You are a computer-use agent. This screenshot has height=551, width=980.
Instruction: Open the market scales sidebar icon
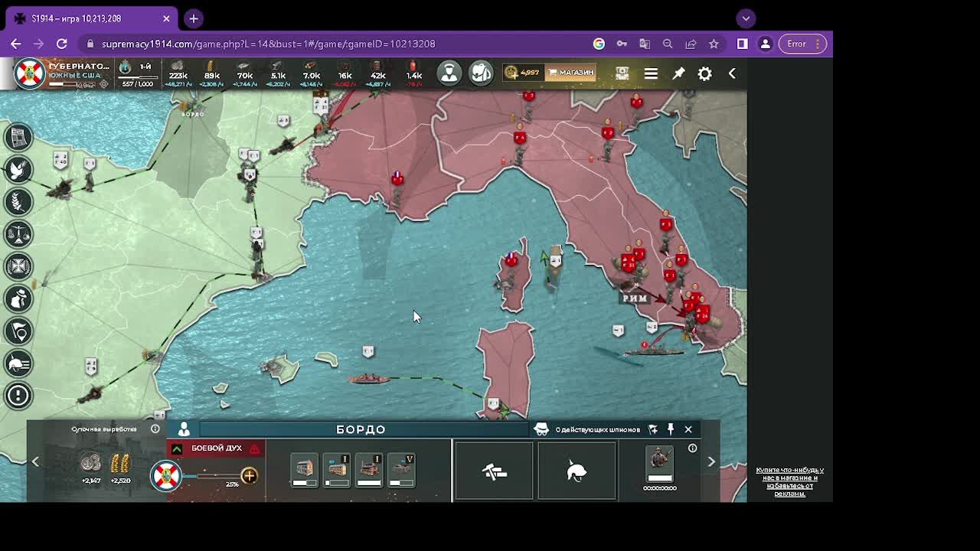[19, 233]
